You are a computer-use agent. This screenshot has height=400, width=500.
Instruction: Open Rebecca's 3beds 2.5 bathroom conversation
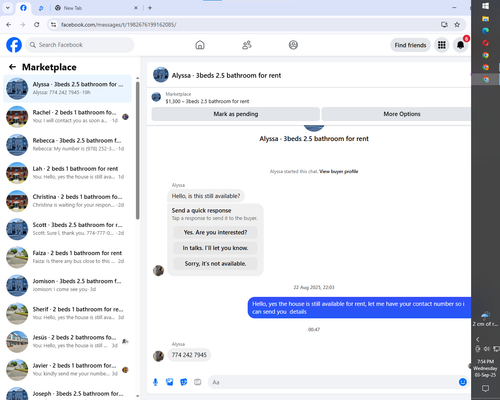pos(67,145)
